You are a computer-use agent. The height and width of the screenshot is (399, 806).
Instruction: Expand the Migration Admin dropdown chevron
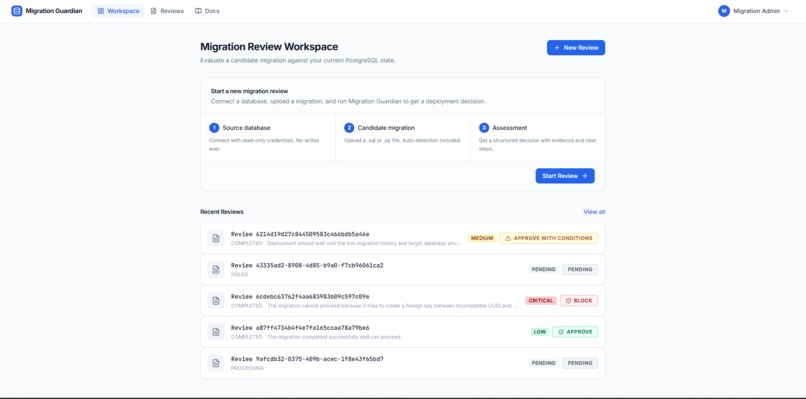point(786,11)
